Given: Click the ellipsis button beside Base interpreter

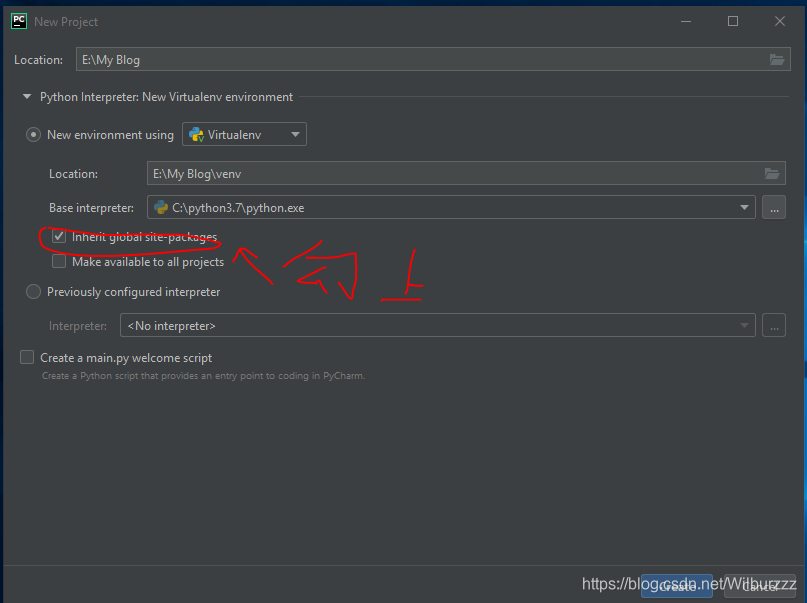Looking at the screenshot, I should click(x=774, y=207).
